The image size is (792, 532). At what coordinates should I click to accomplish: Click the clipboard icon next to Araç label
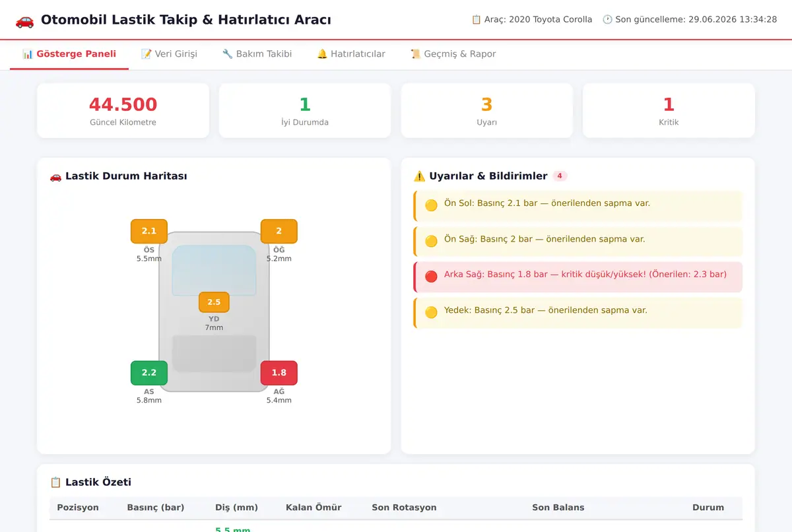(476, 20)
